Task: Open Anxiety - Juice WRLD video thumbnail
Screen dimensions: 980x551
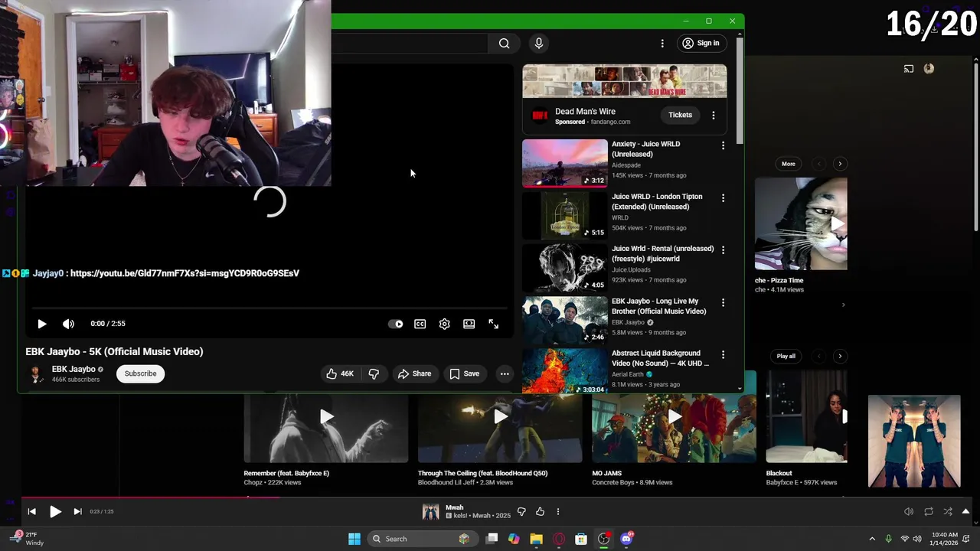Action: pyautogui.click(x=565, y=163)
